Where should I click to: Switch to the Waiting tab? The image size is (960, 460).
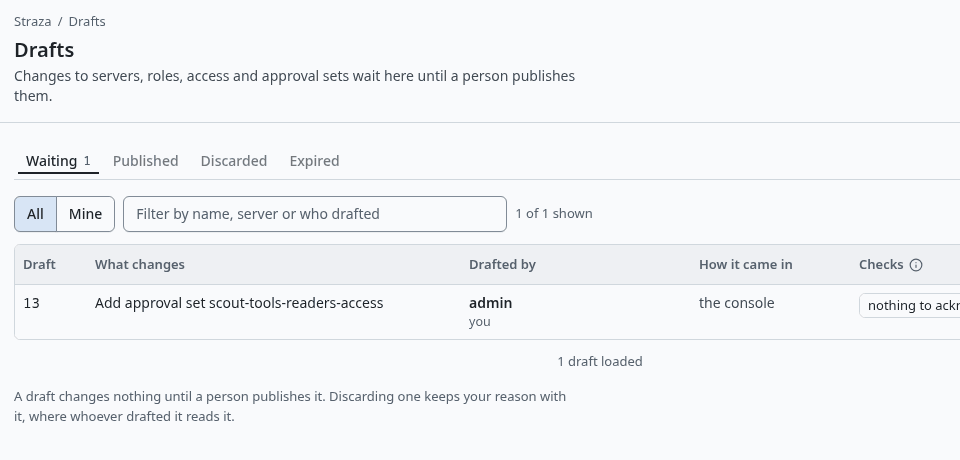(x=58, y=161)
